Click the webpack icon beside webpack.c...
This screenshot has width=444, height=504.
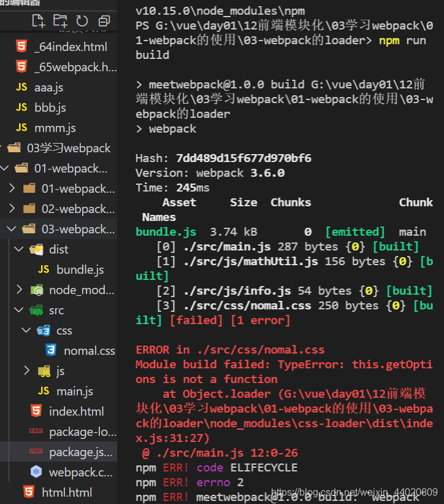click(x=36, y=471)
